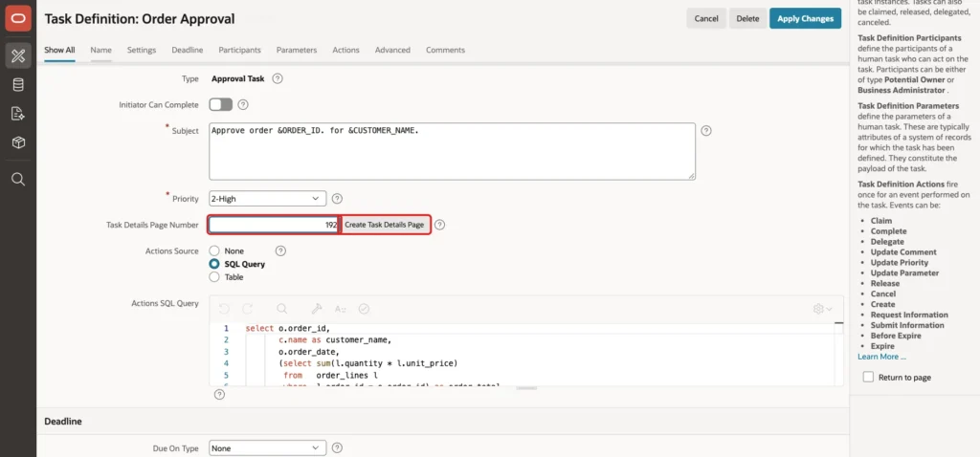Click the Task Details Page Number field
This screenshot has width=980, height=457.
pyautogui.click(x=274, y=225)
